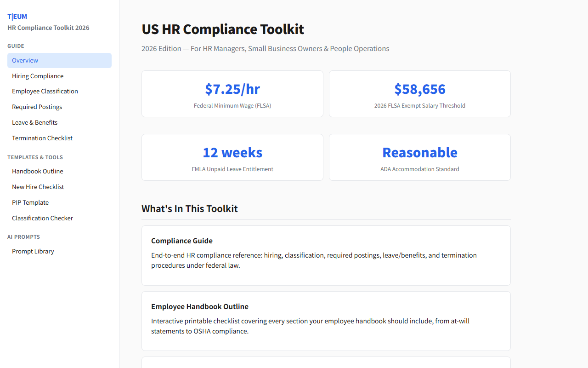Image resolution: width=588 pixels, height=368 pixels.
Task: Launch the Classification Checker
Action: point(42,218)
